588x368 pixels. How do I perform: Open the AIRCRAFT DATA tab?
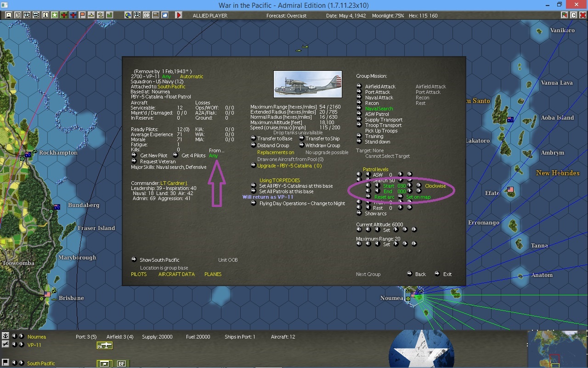click(176, 274)
